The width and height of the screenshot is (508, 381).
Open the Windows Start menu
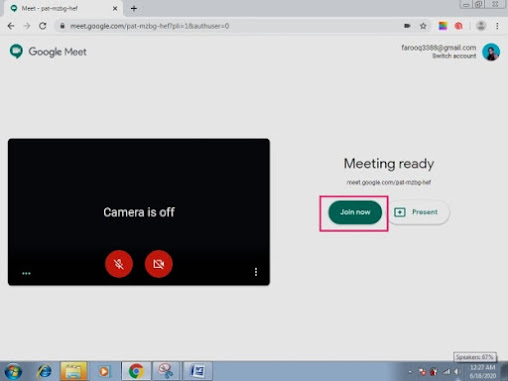pyautogui.click(x=13, y=371)
